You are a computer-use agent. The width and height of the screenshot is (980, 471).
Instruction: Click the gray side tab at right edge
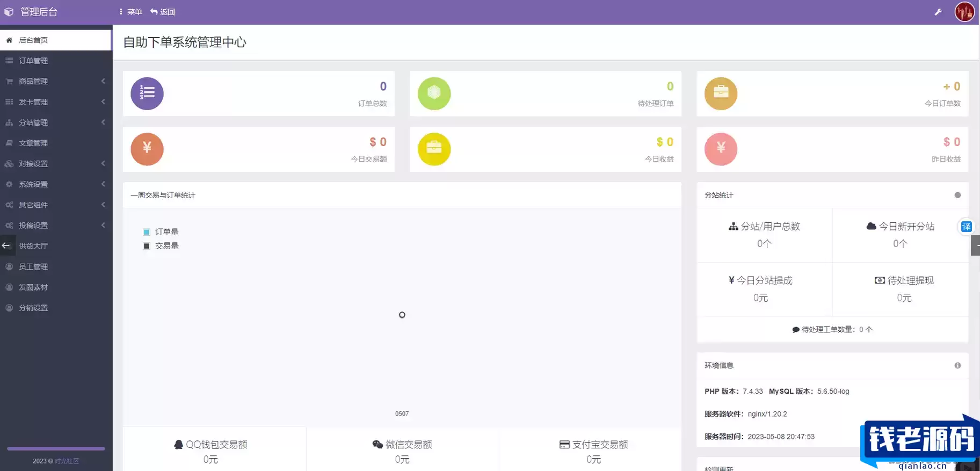[976, 245]
